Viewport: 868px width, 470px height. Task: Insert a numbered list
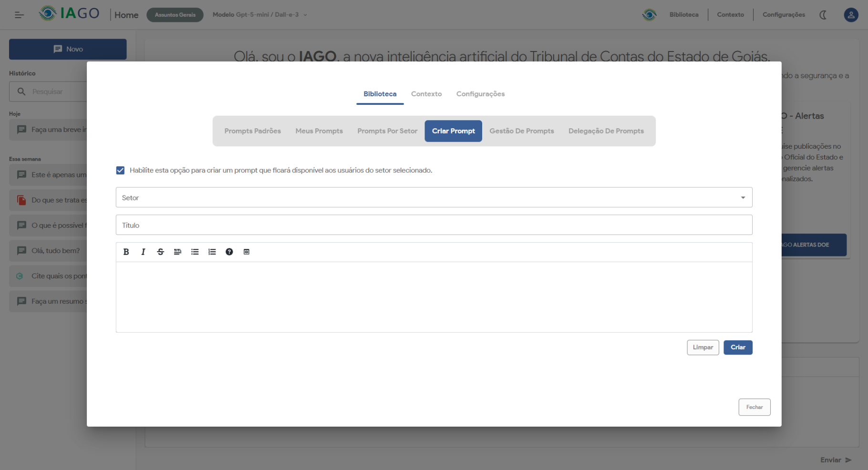pyautogui.click(x=212, y=252)
